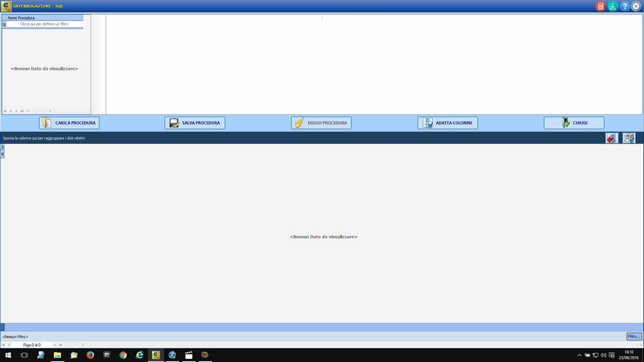Click the results grid column selector indicator
The width and height of the screenshot is (644, 362).
[3, 147]
